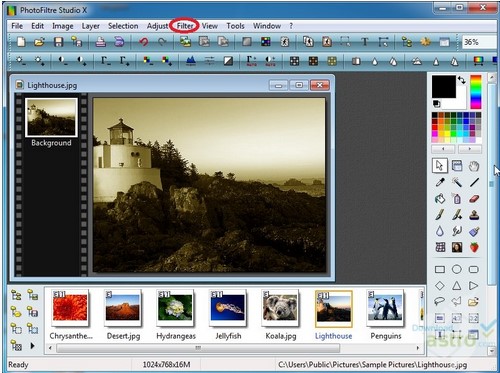Swap foreground and background colors arrows
The image size is (500, 373).
tap(462, 80)
